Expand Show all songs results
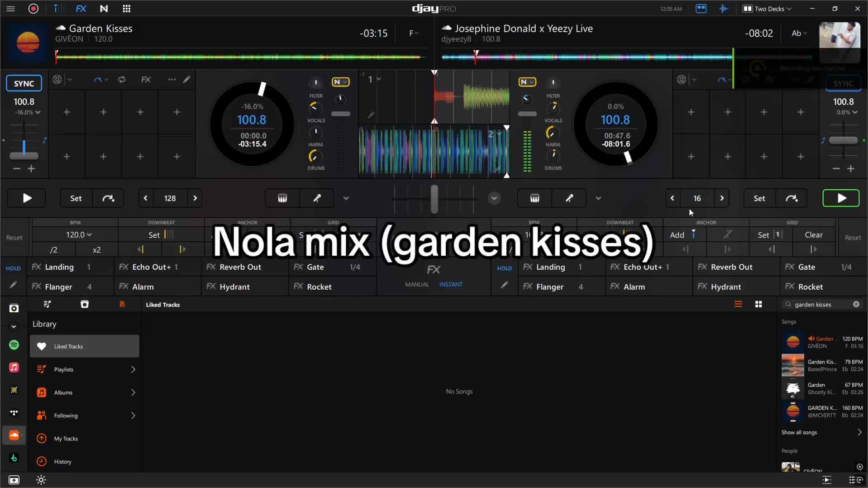This screenshot has width=868, height=488. [821, 432]
